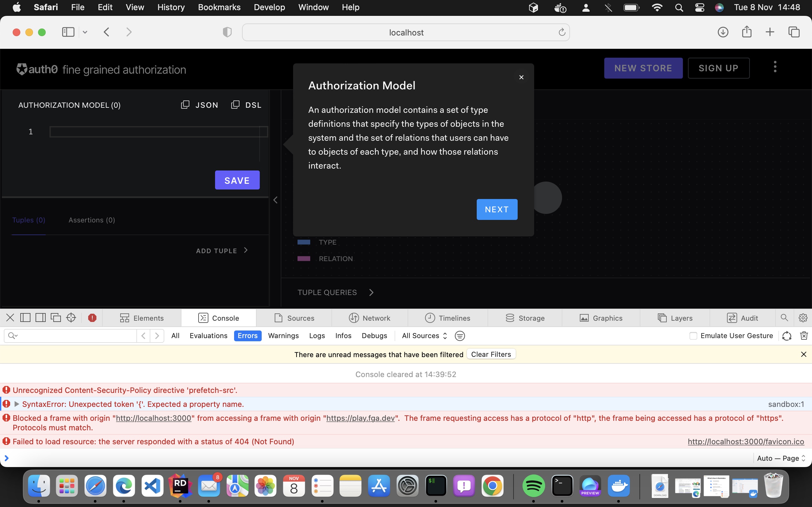This screenshot has height=507, width=812.
Task: Open Docker from the Dock
Action: click(619, 486)
